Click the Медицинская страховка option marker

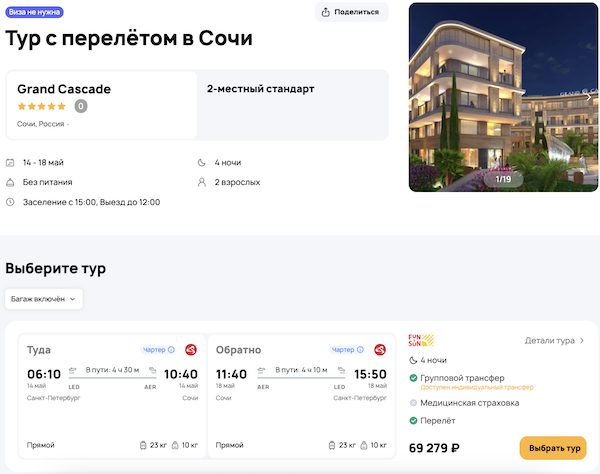click(x=414, y=403)
